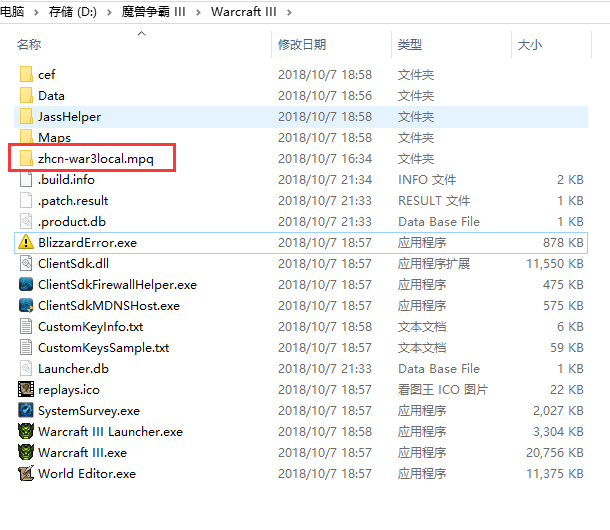Screen dimensions: 610x530
Task: Click the CustomKeyInfo.txt document icon
Action: 26,326
